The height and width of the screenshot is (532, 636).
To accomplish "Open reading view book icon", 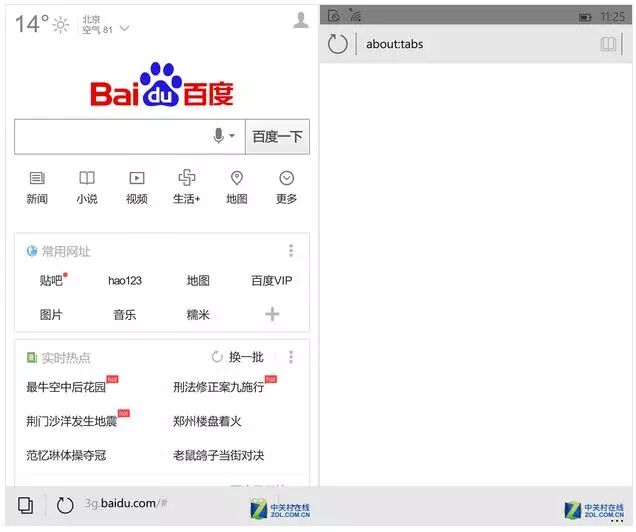I will [x=608, y=44].
